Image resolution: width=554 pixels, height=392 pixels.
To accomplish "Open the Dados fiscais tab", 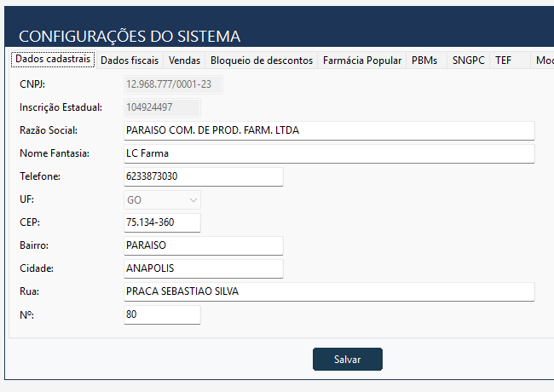I will click(x=130, y=61).
